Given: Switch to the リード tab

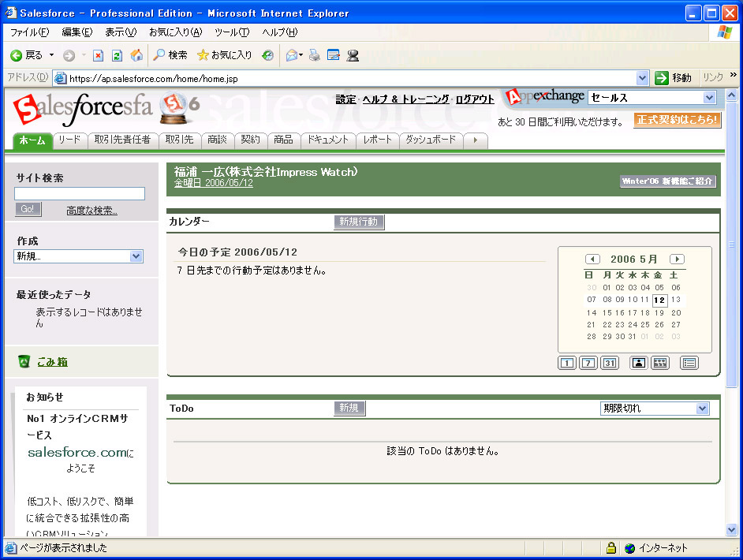Looking at the screenshot, I should click(x=69, y=140).
